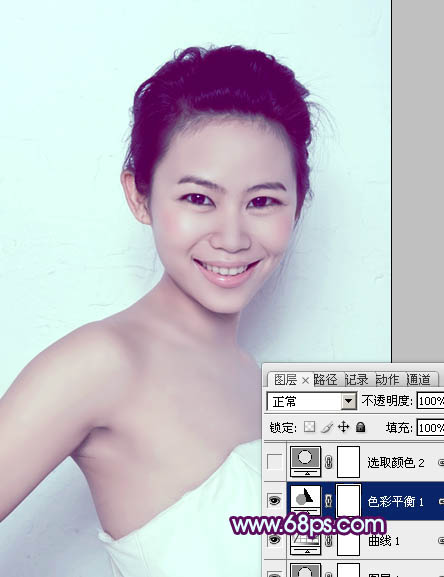Switch to the 通道 tab
Image resolution: width=444 pixels, height=577 pixels.
418,379
